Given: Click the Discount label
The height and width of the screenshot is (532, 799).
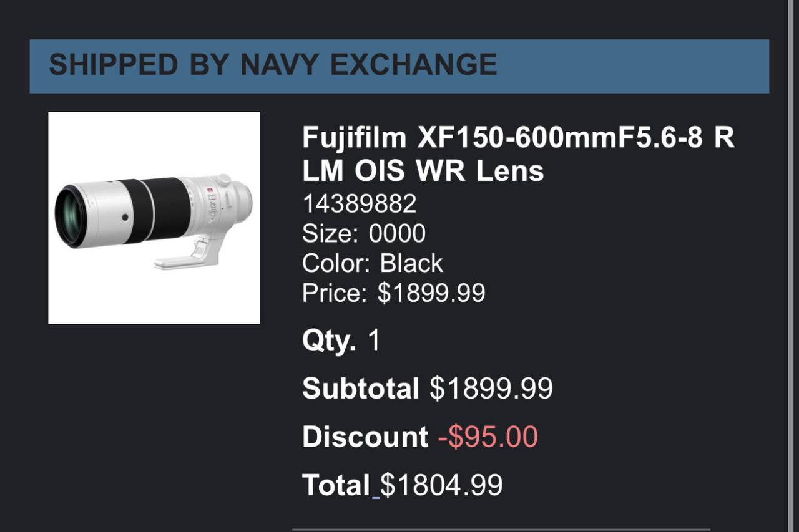Looking at the screenshot, I should [x=365, y=437].
